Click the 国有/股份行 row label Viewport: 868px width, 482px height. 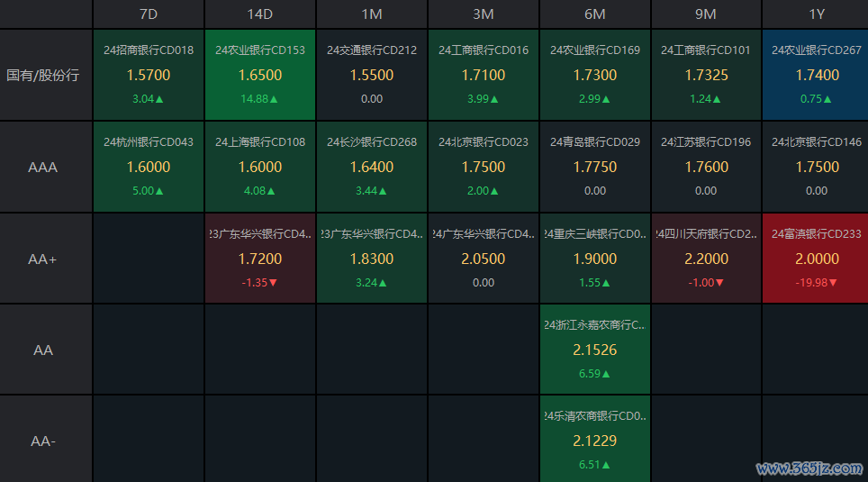click(x=46, y=75)
